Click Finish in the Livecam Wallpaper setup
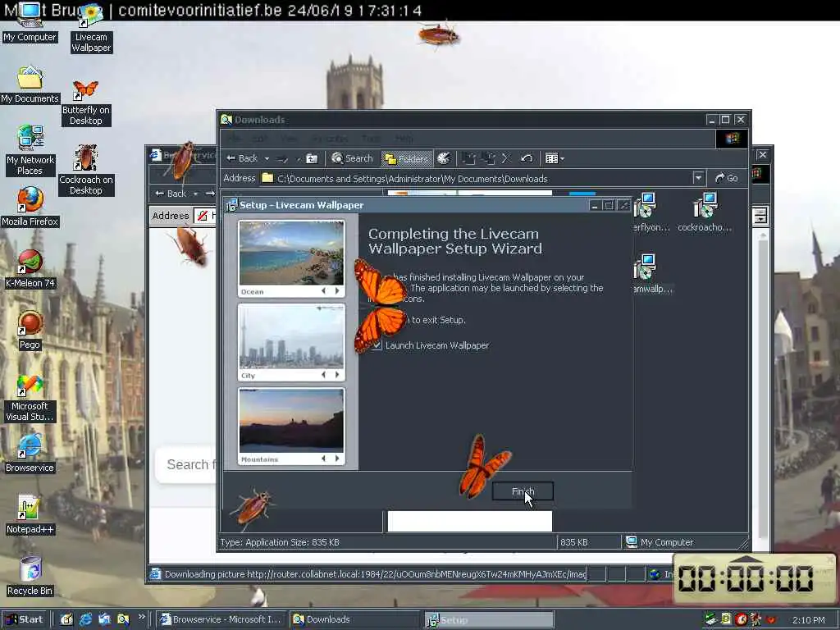This screenshot has width=840, height=630. click(x=523, y=491)
